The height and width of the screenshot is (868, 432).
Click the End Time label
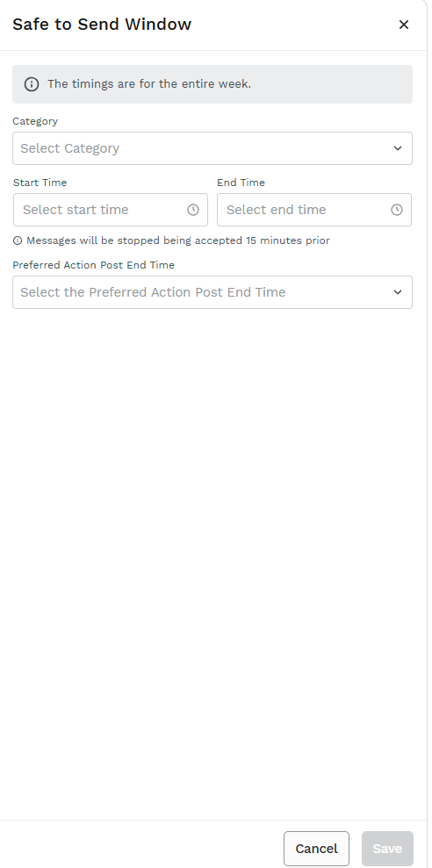241,183
